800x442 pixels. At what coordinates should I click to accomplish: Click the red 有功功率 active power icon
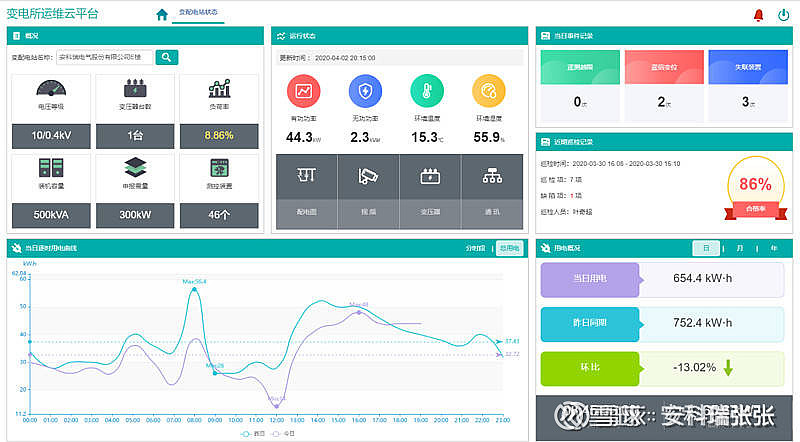(304, 91)
